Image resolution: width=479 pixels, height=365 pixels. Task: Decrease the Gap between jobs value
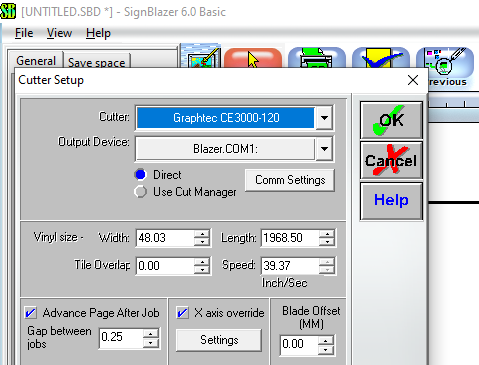click(x=151, y=343)
